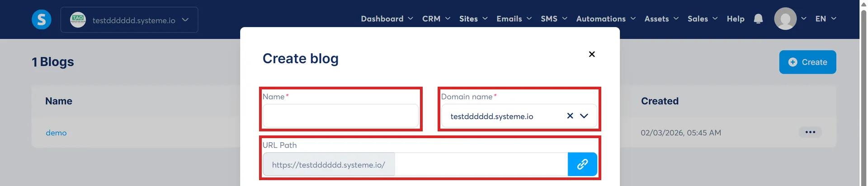
Task: Clear the selected domain name
Action: coord(570,116)
